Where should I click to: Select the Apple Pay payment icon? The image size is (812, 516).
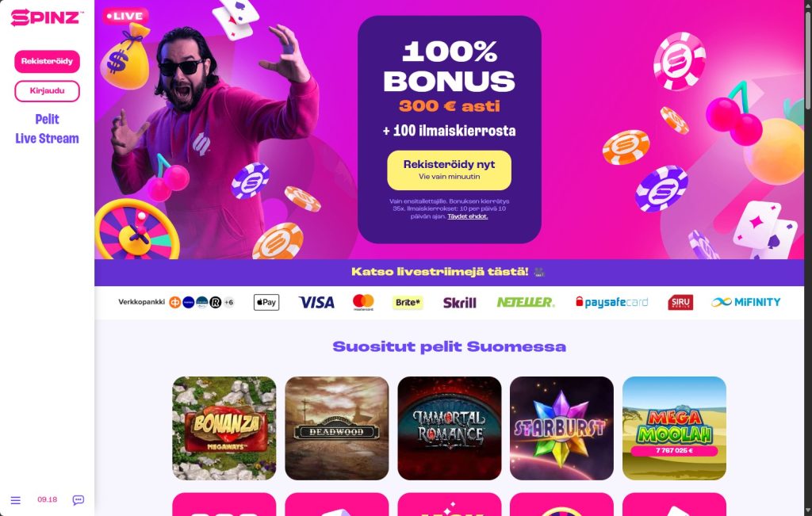point(266,302)
